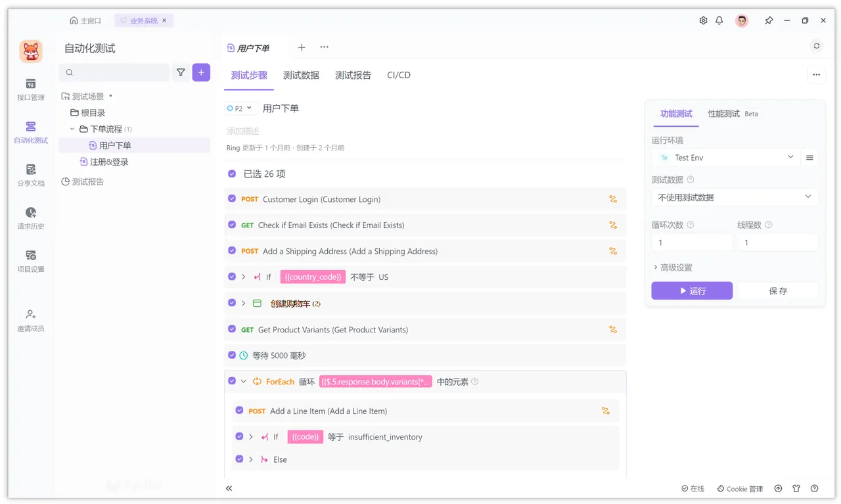Select the 功能测试 tab
Image resolution: width=841 pixels, height=504 pixels.
tap(676, 114)
